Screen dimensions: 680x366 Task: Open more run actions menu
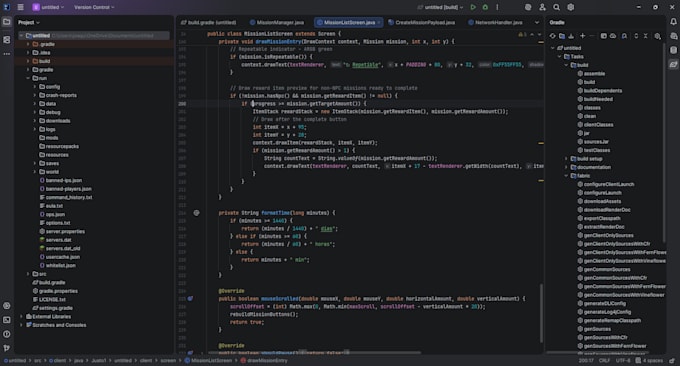pos(497,7)
